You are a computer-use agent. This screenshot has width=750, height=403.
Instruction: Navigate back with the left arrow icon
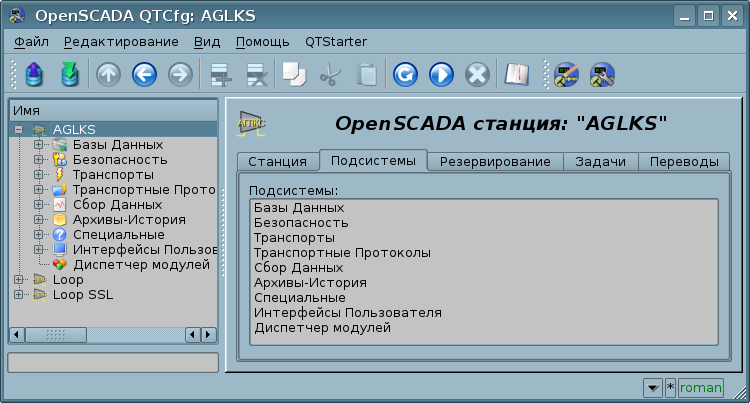[x=144, y=75]
